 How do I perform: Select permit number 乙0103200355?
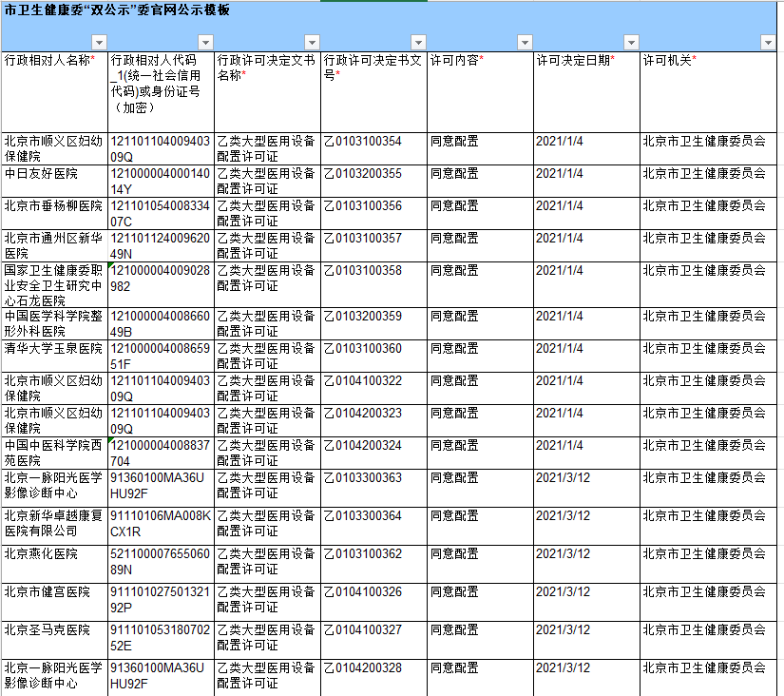[374, 181]
